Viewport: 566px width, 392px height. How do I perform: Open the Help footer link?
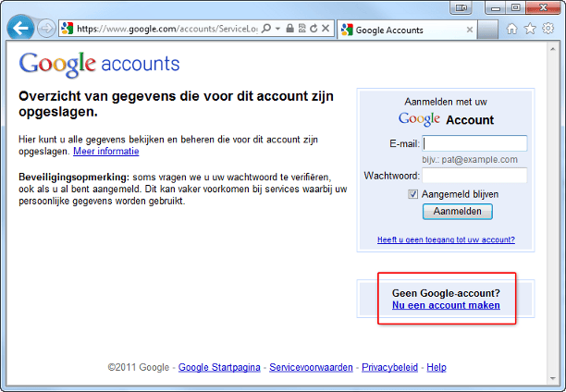click(x=437, y=367)
